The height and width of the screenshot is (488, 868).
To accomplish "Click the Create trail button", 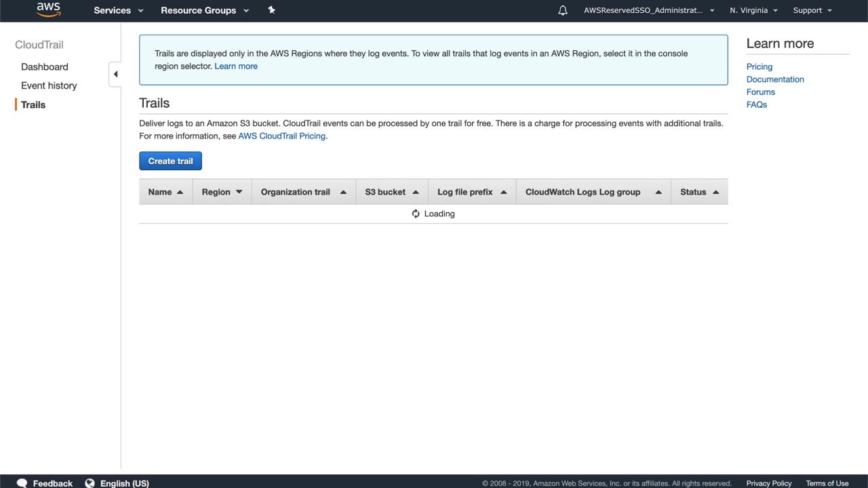I will pyautogui.click(x=170, y=161).
